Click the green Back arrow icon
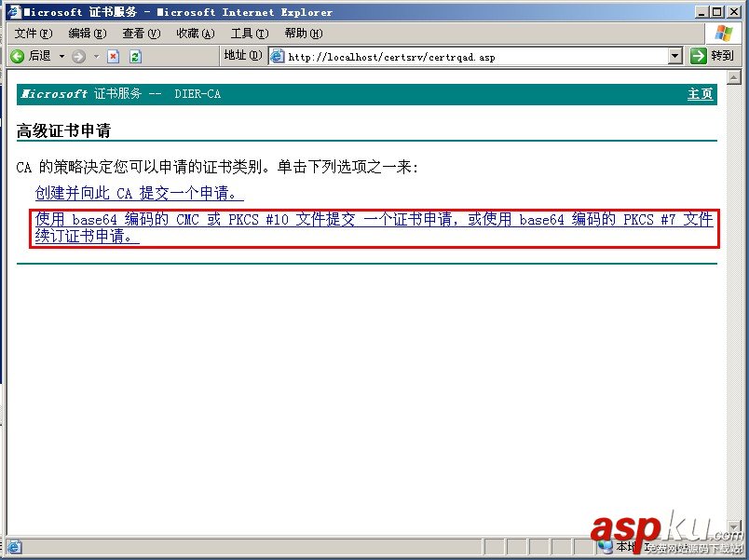 17,57
